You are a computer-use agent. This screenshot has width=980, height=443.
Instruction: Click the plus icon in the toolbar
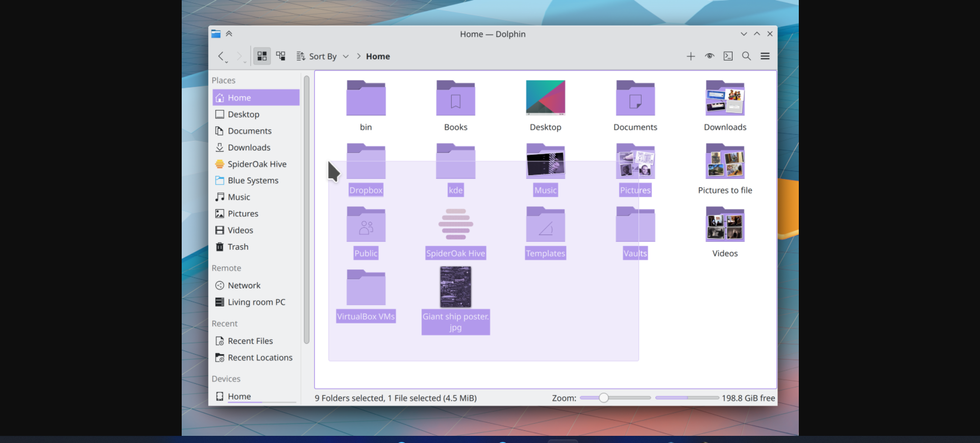(691, 56)
